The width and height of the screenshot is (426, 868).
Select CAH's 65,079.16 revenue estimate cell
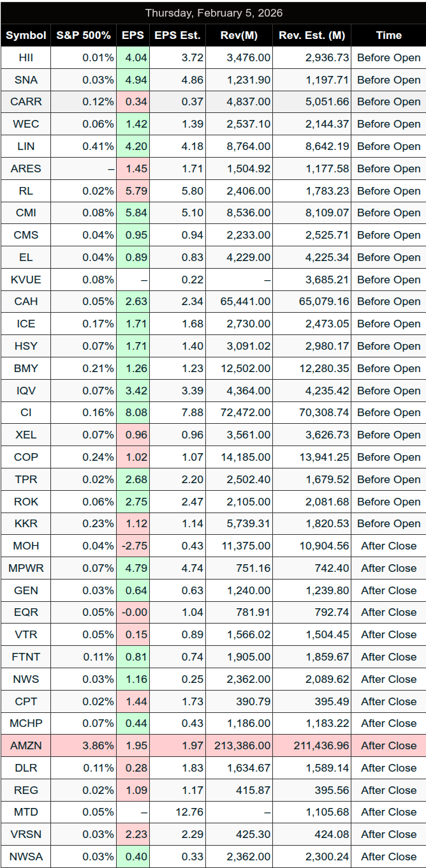click(x=311, y=301)
